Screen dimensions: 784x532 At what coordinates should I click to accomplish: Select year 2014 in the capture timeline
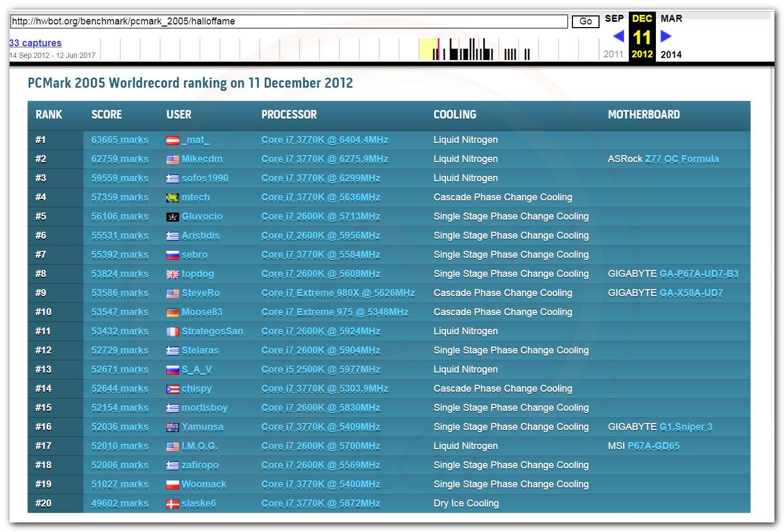point(671,54)
